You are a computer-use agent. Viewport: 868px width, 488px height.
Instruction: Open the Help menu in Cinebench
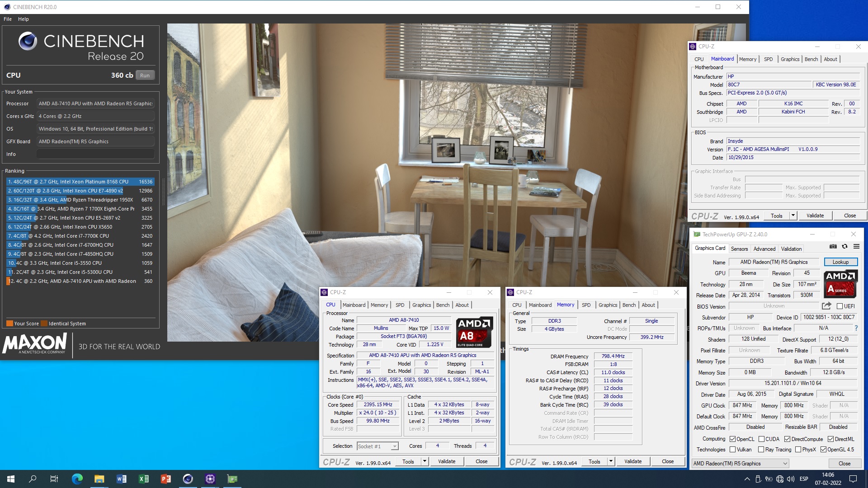(24, 19)
